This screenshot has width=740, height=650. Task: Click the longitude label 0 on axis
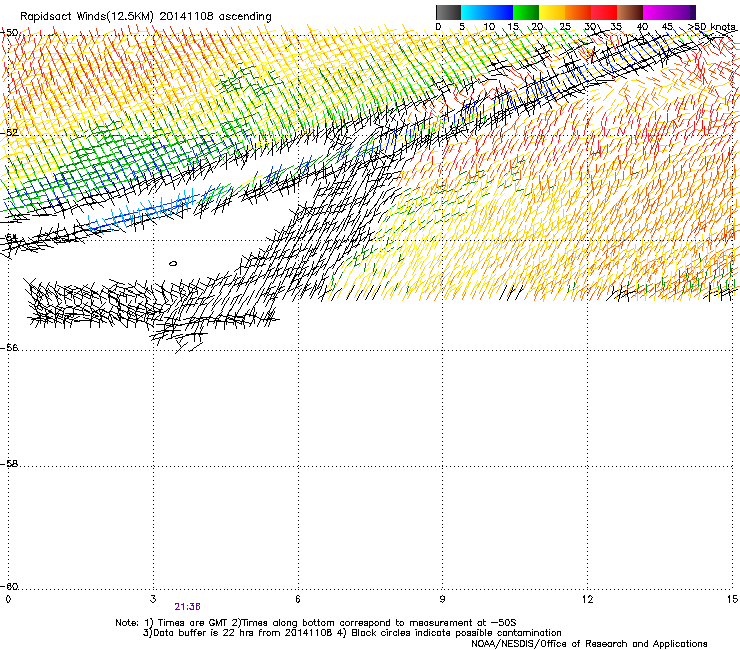coord(8,599)
